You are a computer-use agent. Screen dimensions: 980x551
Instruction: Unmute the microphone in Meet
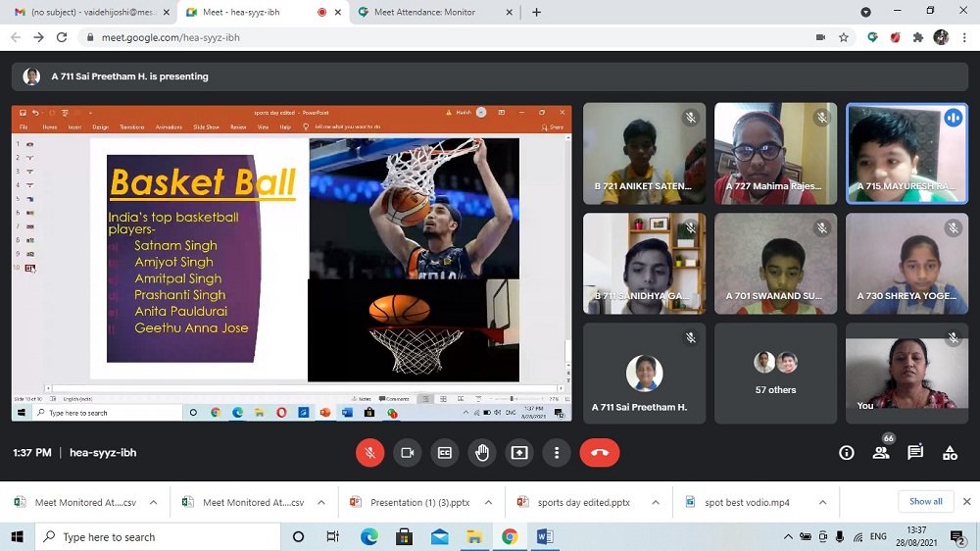point(369,453)
